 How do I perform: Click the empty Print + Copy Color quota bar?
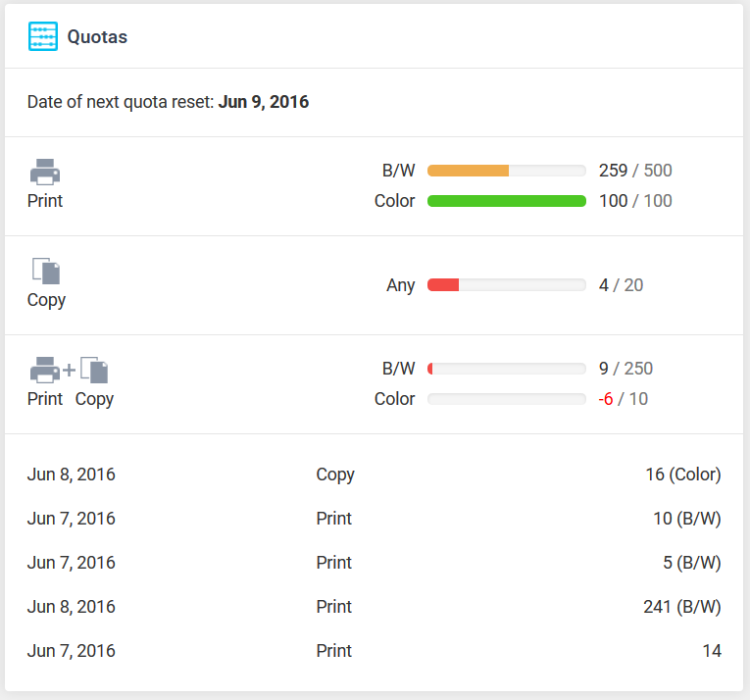click(x=506, y=399)
